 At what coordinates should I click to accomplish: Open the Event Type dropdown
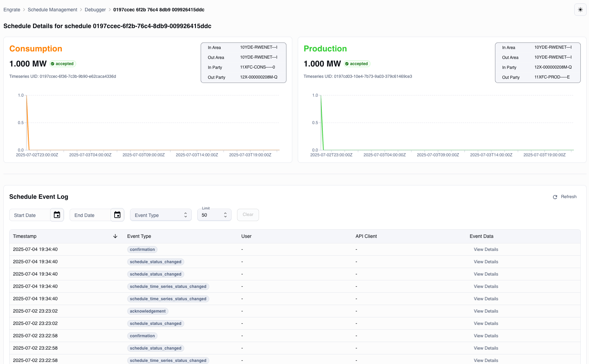point(161,215)
